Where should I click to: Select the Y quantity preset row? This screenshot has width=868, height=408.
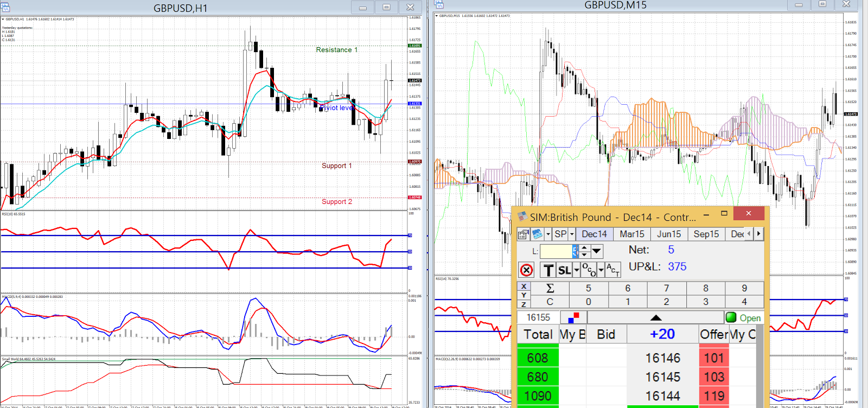click(x=524, y=295)
